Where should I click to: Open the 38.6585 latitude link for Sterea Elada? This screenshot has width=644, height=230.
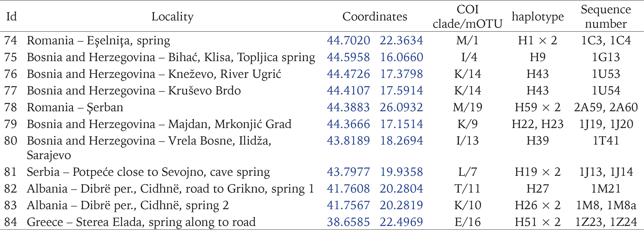[x=348, y=222]
